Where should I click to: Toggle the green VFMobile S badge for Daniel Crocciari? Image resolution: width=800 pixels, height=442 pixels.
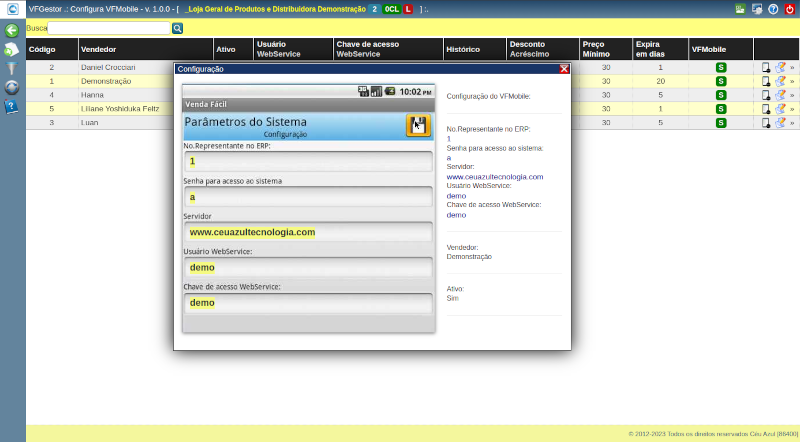pyautogui.click(x=721, y=67)
